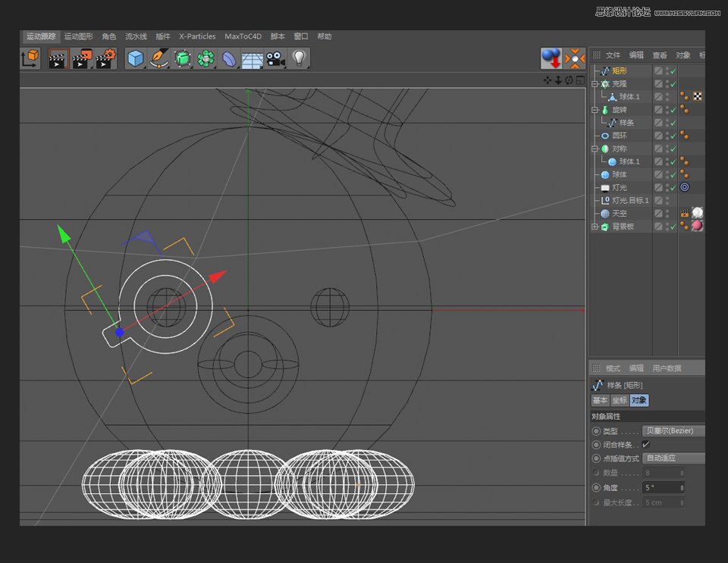Click the 角度 value input field
Image resolution: width=728 pixels, height=563 pixels.
[660, 488]
